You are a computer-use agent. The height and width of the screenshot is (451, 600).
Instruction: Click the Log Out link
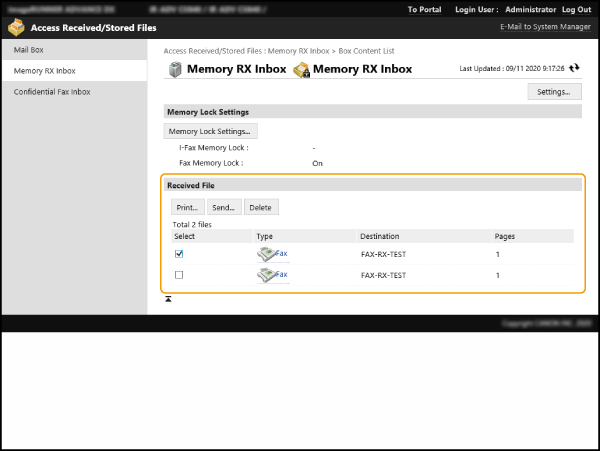point(575,9)
